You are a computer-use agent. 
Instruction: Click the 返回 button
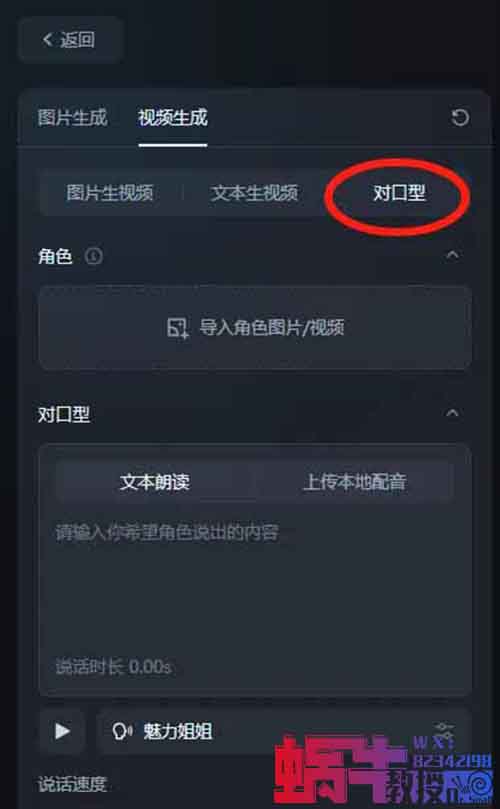tap(71, 40)
